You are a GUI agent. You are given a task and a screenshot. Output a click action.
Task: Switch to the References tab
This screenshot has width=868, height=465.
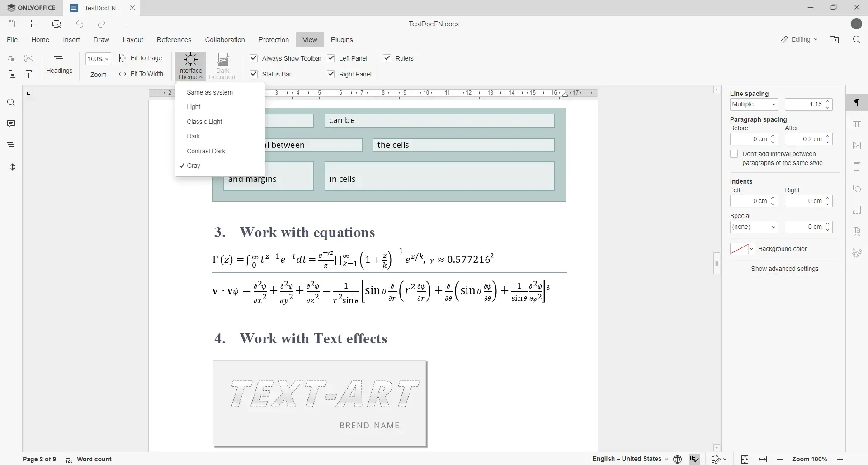pyautogui.click(x=174, y=40)
